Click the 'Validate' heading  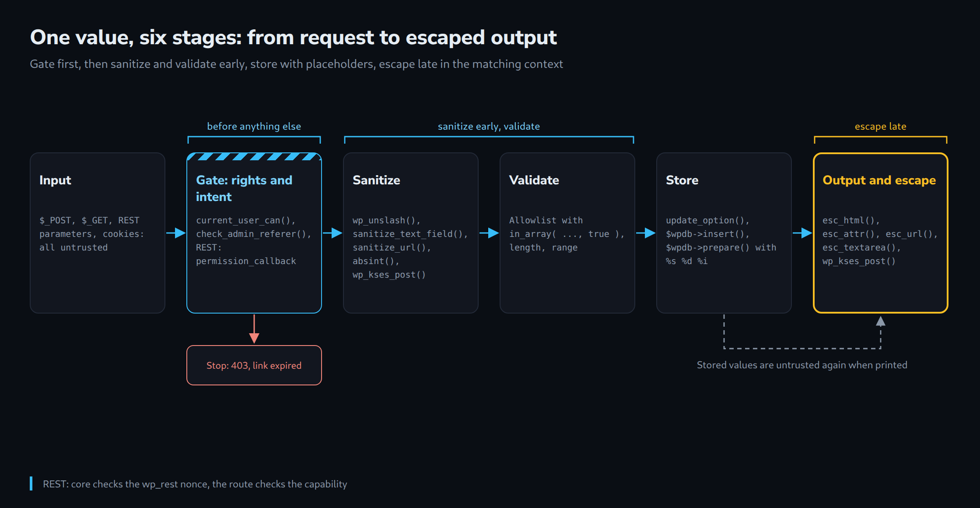click(534, 180)
